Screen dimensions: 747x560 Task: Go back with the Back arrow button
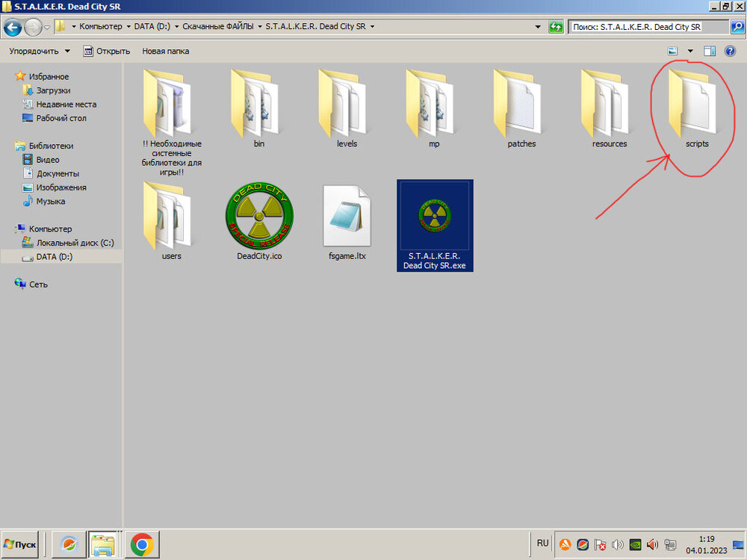tap(13, 27)
